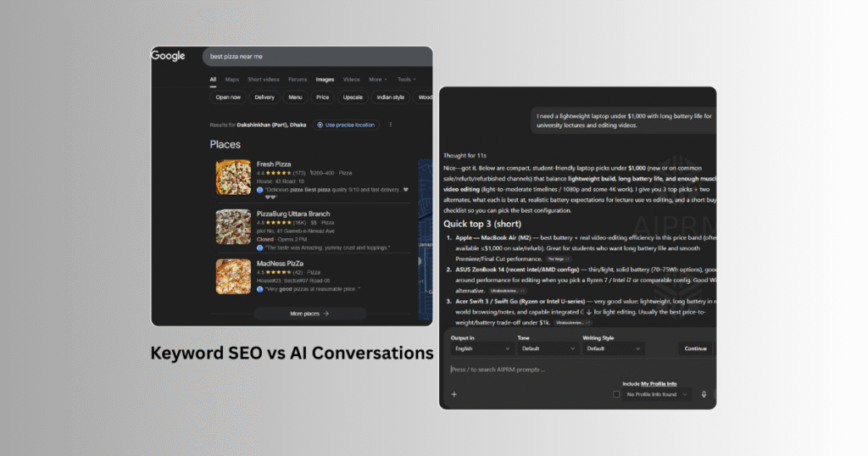This screenshot has height=456, width=868.
Task: Open the Fresh Pizza photo thumbnail
Action: click(233, 177)
